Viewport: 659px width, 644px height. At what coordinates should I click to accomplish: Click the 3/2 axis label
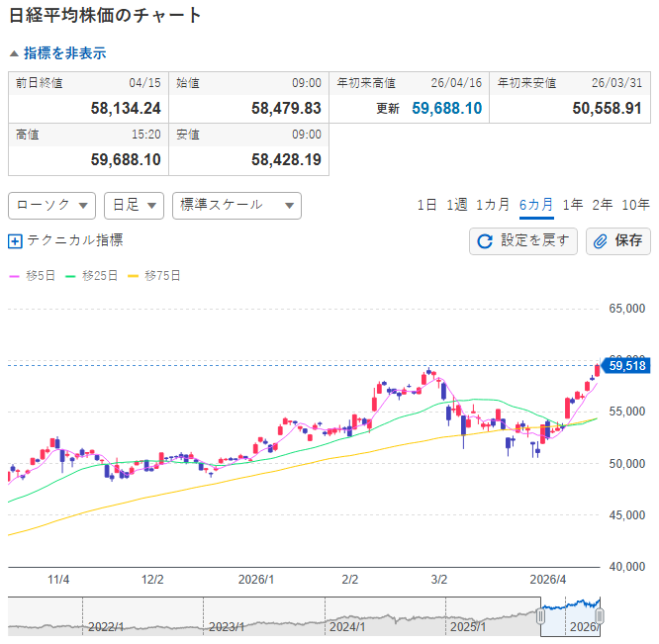439,580
